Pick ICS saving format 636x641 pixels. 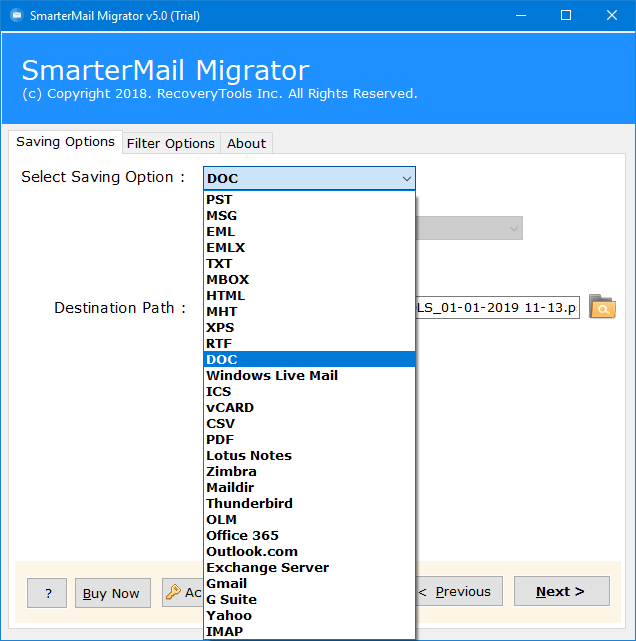pyautogui.click(x=309, y=391)
